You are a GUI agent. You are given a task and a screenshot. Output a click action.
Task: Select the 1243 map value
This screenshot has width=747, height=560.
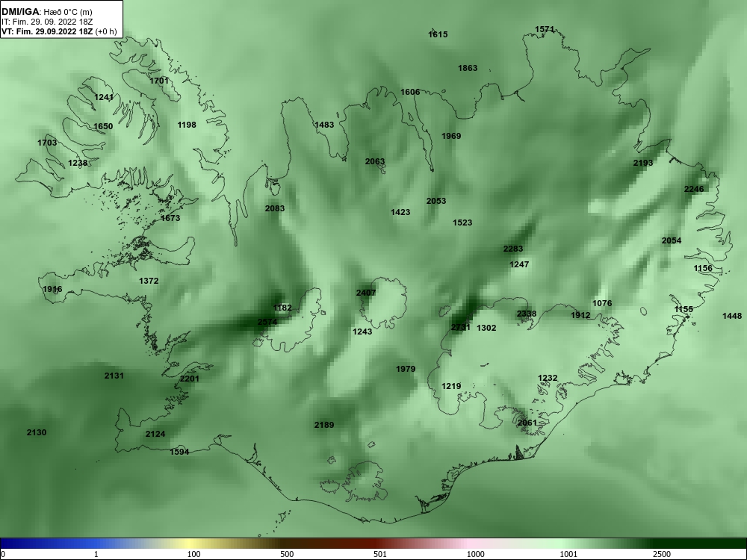(362, 332)
